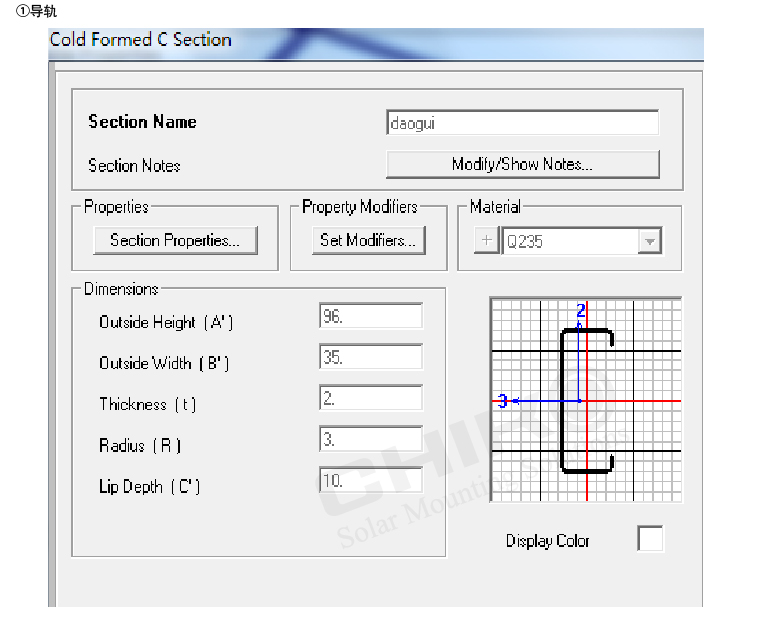
Task: Click the Display Color swatch
Action: click(x=650, y=539)
